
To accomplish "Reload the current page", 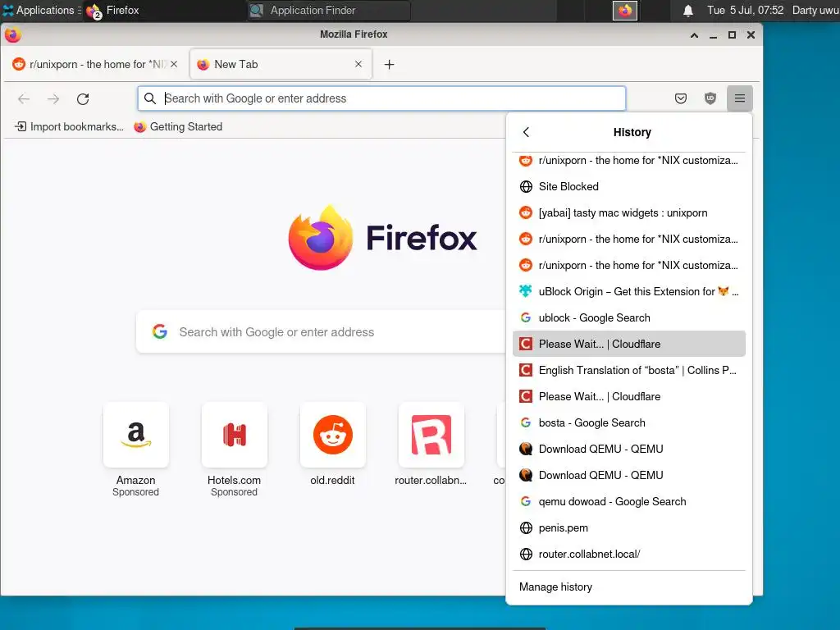I will pyautogui.click(x=83, y=98).
